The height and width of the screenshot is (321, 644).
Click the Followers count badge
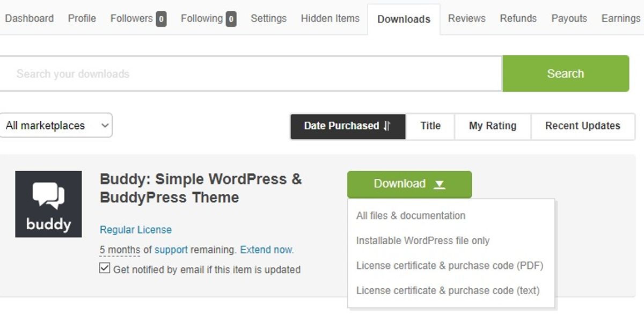(x=161, y=19)
